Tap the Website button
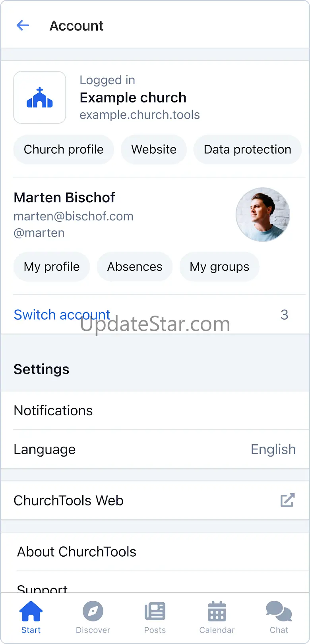The height and width of the screenshot is (644, 310). (154, 149)
